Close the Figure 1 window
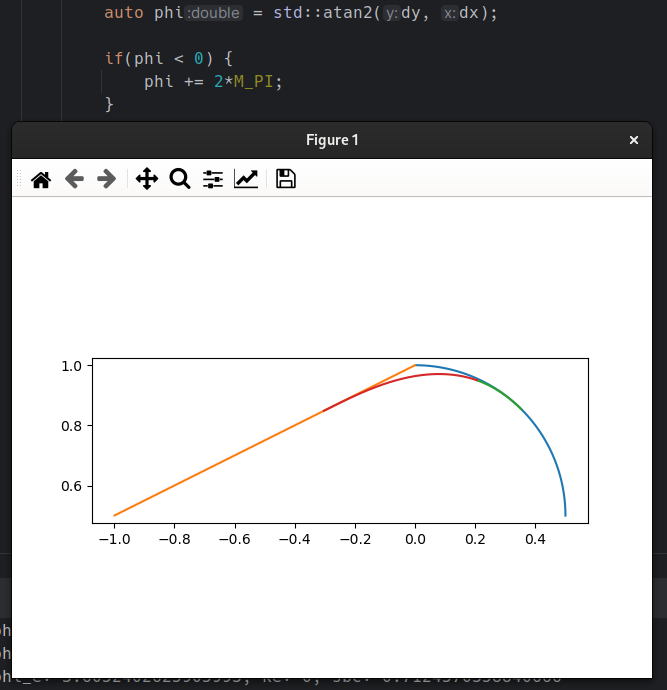This screenshot has height=690, width=667. click(634, 140)
